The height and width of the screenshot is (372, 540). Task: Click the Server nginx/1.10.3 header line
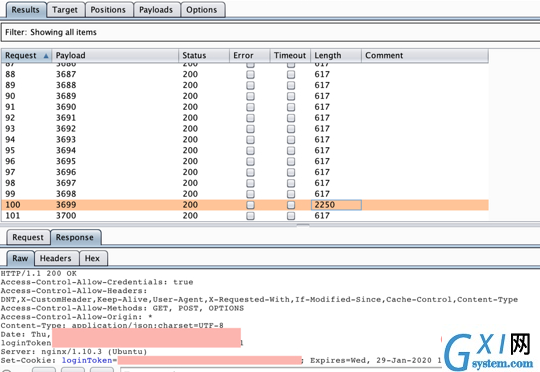[74, 352]
